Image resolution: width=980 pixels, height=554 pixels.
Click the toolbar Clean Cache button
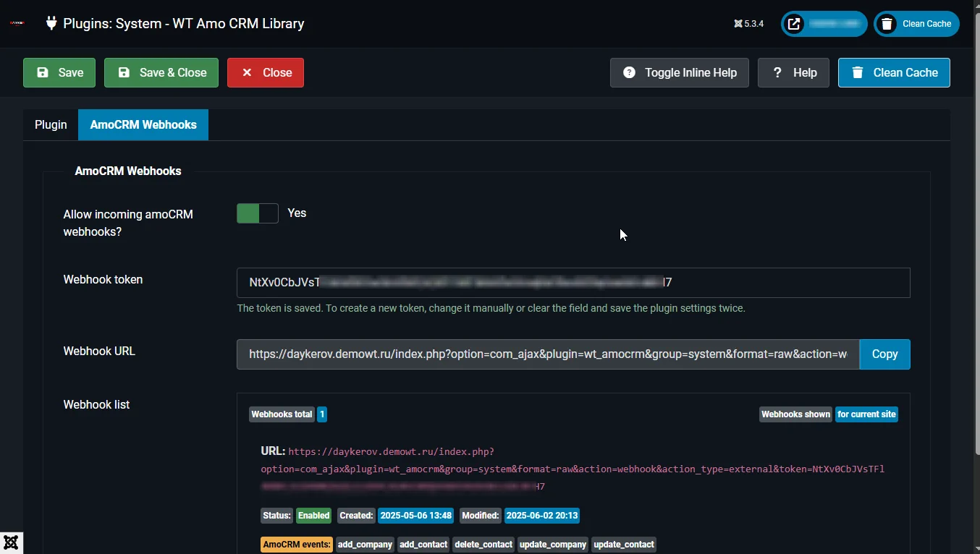coord(894,72)
